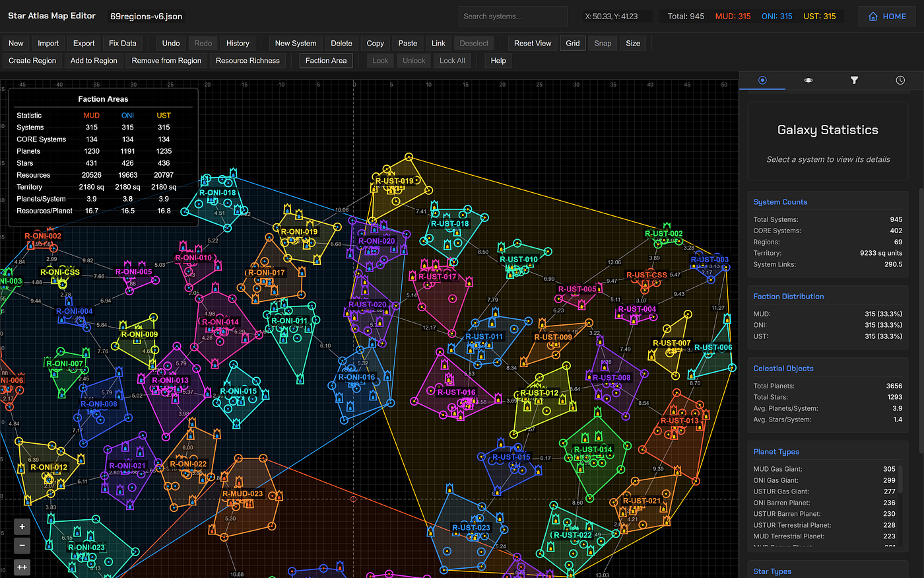Click the Search systems input field
Image resolution: width=924 pixels, height=578 pixels.
[513, 16]
